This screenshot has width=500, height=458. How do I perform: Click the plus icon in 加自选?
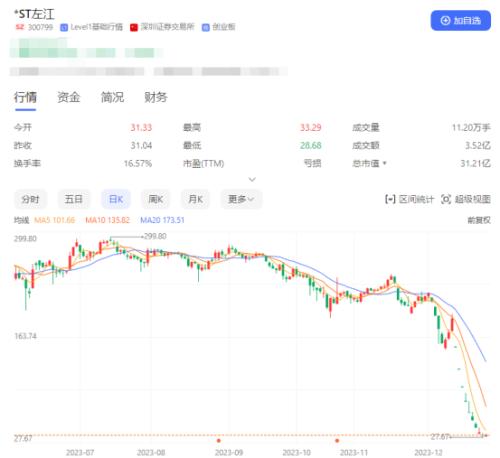coord(445,21)
